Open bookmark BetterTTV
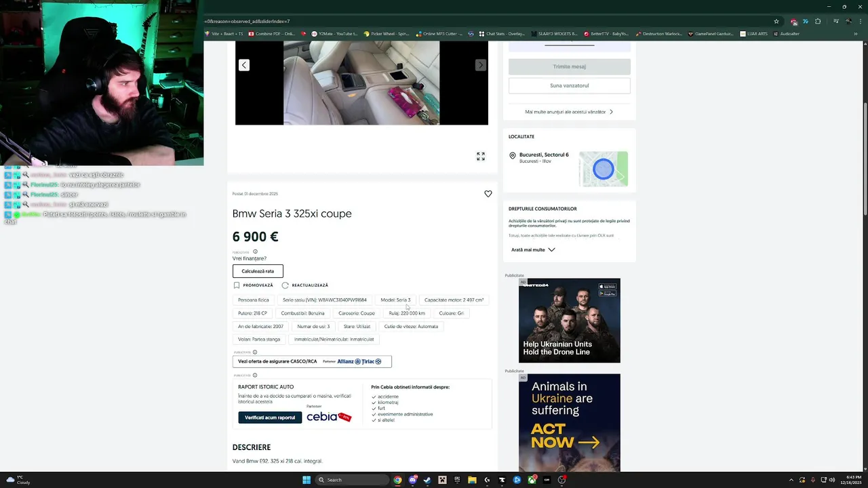Viewport: 868px width, 488px height. [x=606, y=33]
